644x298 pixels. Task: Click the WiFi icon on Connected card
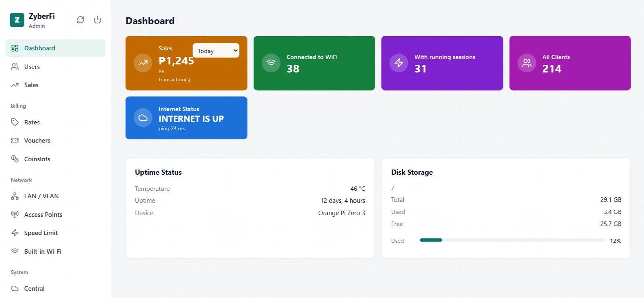(x=271, y=63)
